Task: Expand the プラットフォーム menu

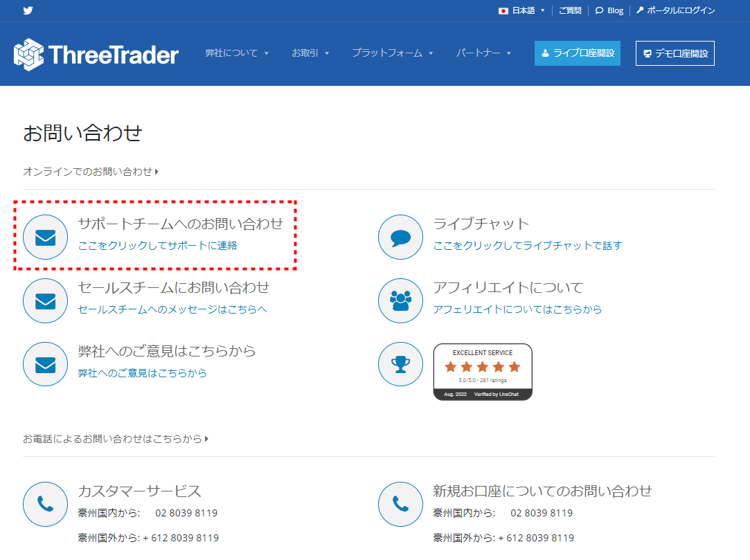Action: pos(393,53)
